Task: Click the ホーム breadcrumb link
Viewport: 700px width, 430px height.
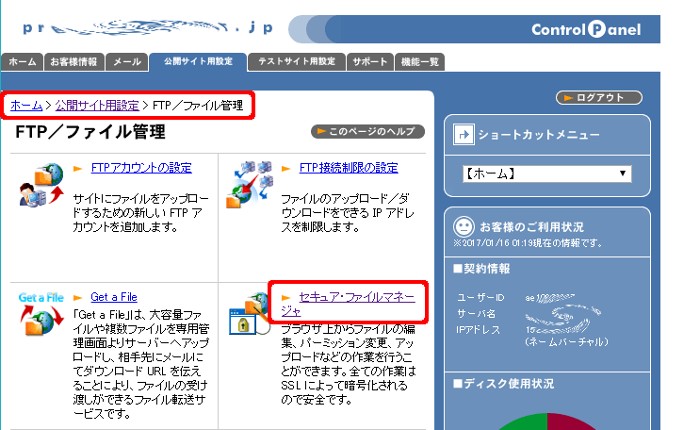Action: pos(26,105)
